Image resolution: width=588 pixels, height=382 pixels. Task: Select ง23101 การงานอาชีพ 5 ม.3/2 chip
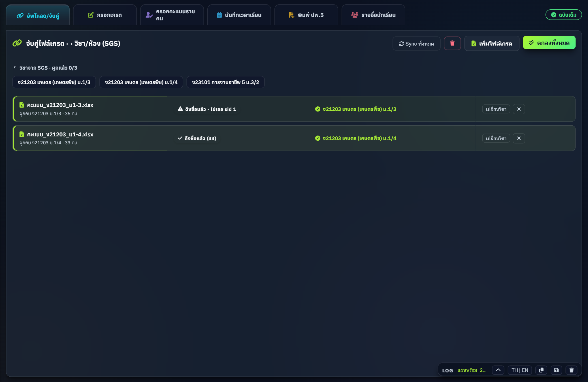click(225, 82)
